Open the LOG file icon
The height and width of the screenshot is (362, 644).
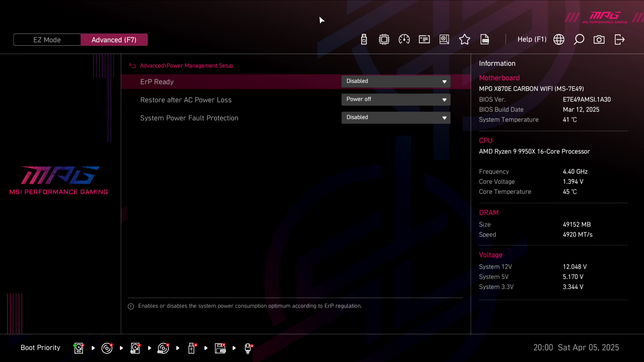(485, 40)
